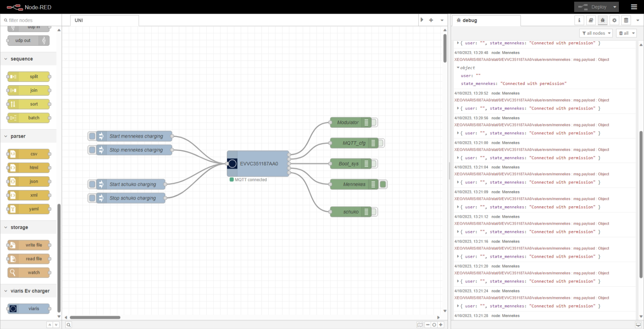Trigger Stop mennekes charging inject button
Image resolution: width=644 pixels, height=329 pixels.
[x=92, y=150]
